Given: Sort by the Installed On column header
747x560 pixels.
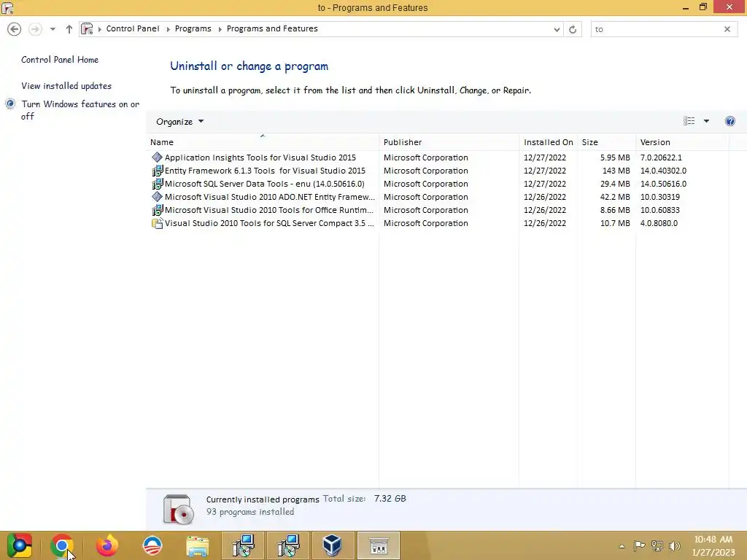Looking at the screenshot, I should click(x=548, y=142).
